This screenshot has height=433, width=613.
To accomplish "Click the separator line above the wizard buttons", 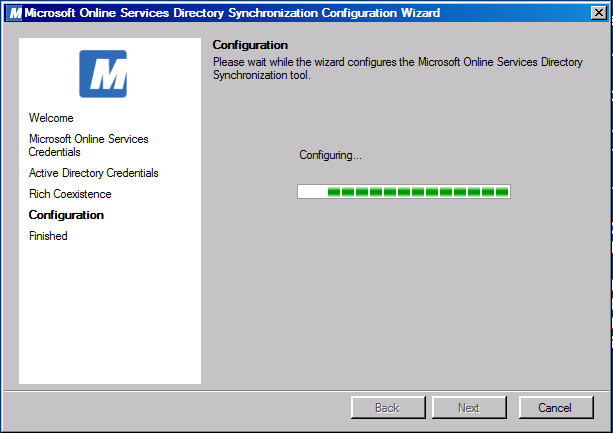I will pos(306,387).
